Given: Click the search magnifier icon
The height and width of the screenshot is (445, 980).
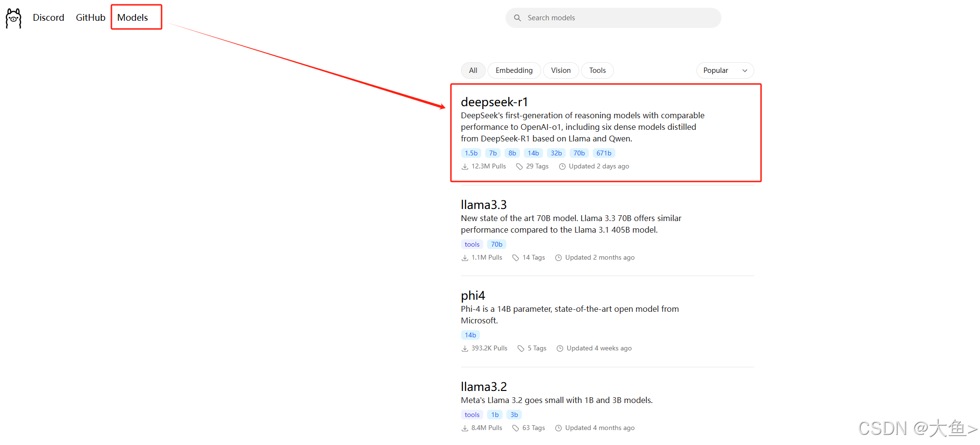Looking at the screenshot, I should point(517,18).
